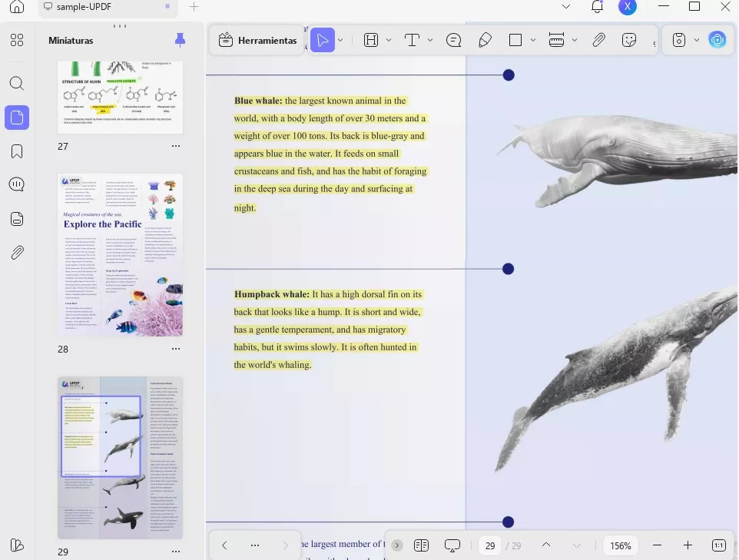
Task: Open the zoom level 156% dropdown
Action: pyautogui.click(x=621, y=545)
